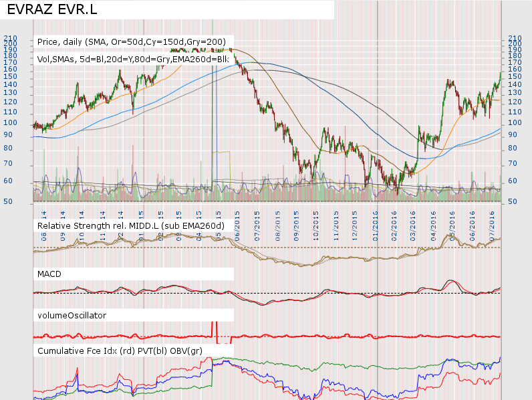Screen dimensions: 532x400
Task: Click the 170 value on the left price axis
Action: click(10, 62)
